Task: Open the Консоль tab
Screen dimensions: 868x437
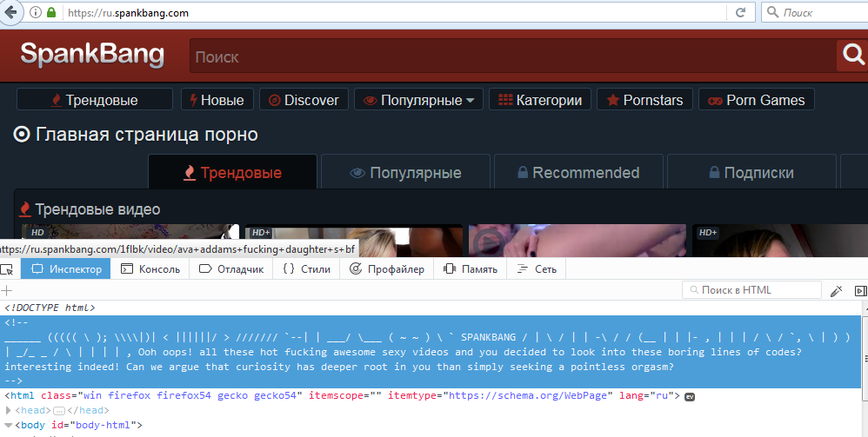Action: point(150,268)
